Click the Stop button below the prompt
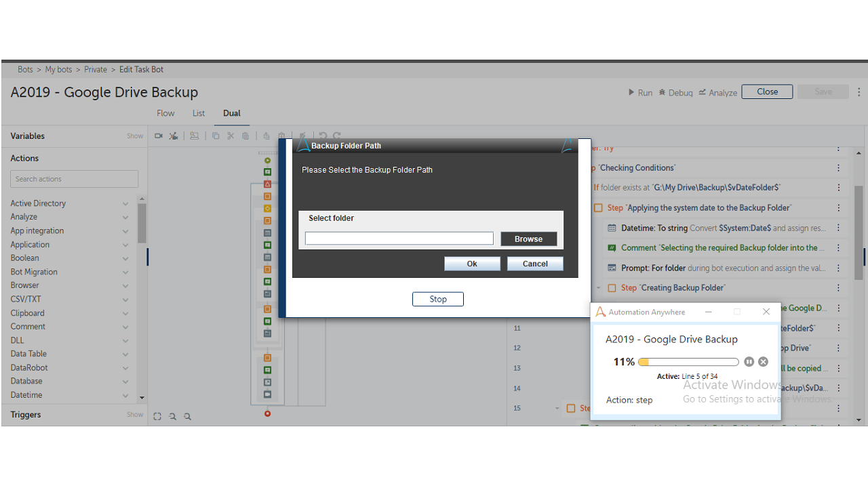868x488 pixels. pos(438,299)
